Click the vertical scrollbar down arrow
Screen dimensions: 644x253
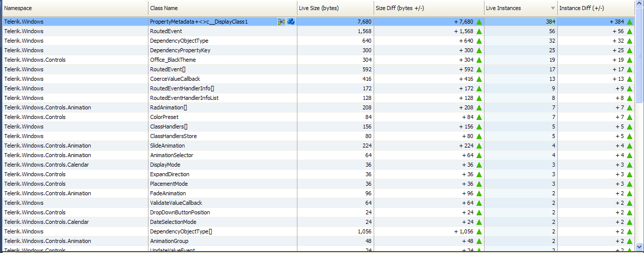[639, 248]
